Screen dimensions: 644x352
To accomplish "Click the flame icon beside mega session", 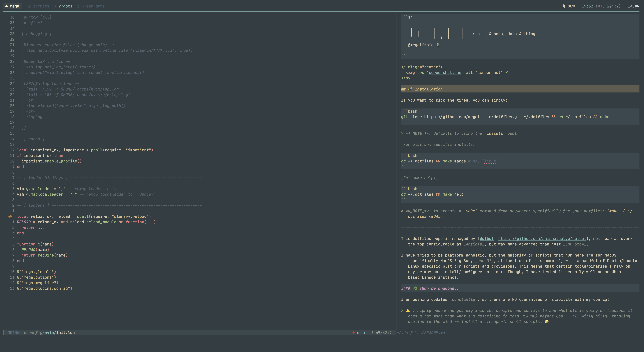I will click(x=7, y=6).
